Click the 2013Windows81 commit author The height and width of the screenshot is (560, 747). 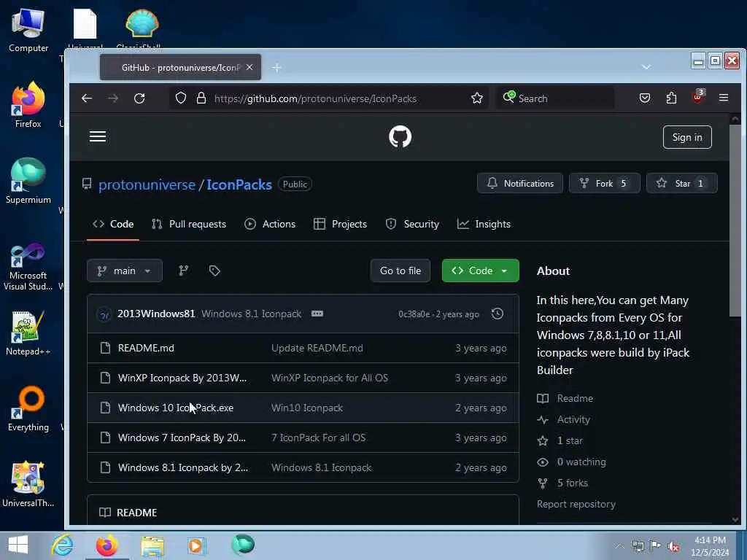(156, 314)
